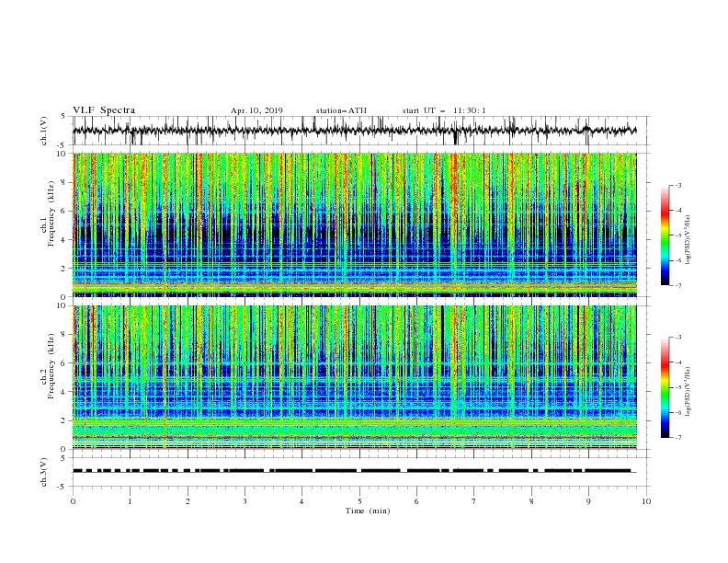
Task: Select the date text "Apr. 10, 2019"
Action: tap(256, 110)
